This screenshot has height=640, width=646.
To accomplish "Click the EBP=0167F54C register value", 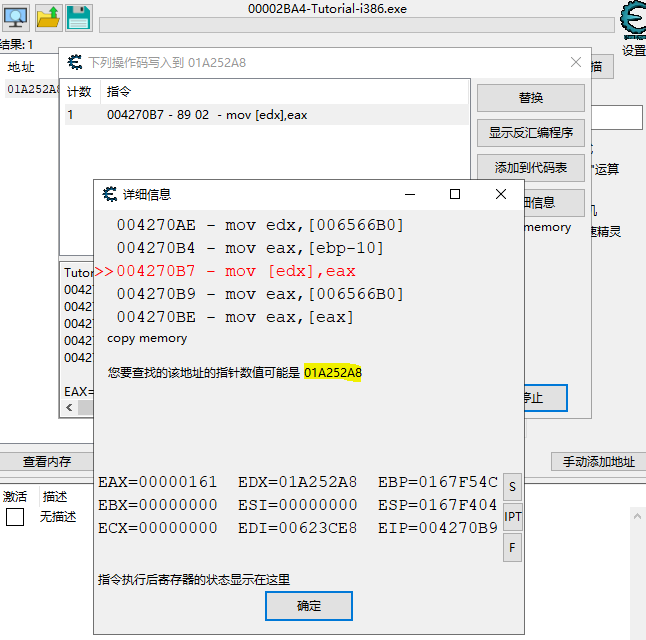I will (438, 482).
